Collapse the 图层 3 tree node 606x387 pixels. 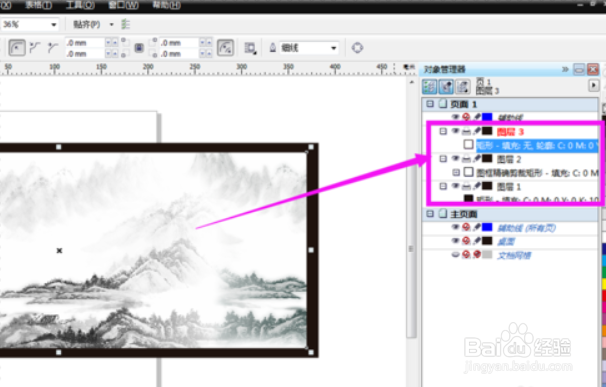pos(443,131)
